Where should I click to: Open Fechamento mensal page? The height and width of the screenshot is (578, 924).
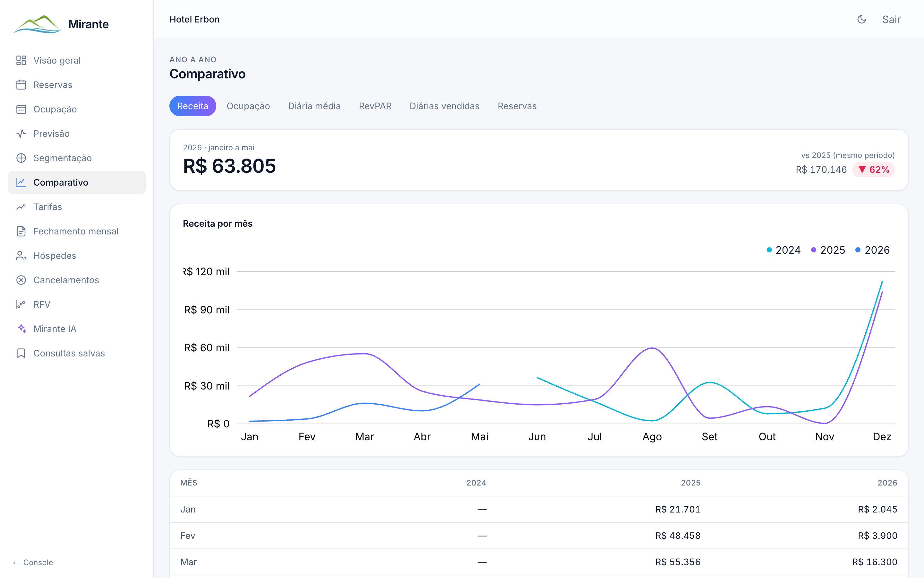click(76, 232)
